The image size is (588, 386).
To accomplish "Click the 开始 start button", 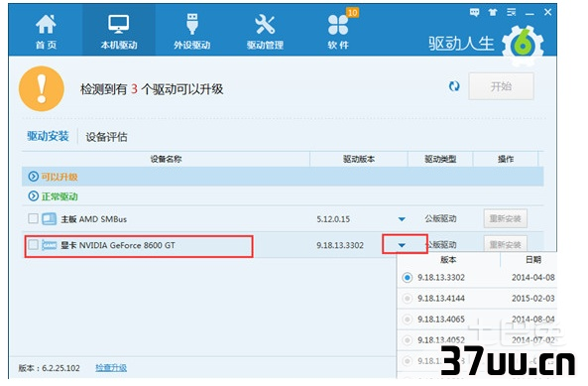I will (501, 86).
